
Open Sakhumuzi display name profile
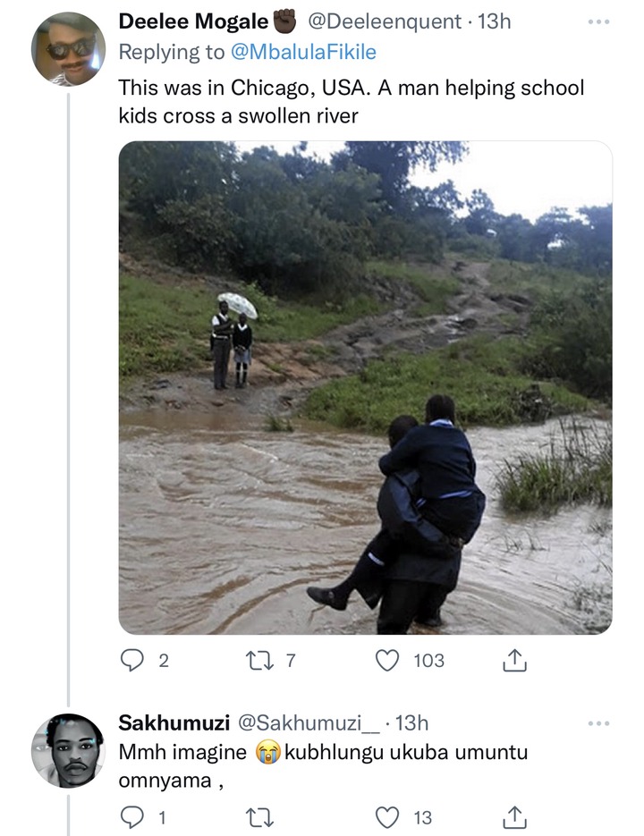[x=174, y=723]
